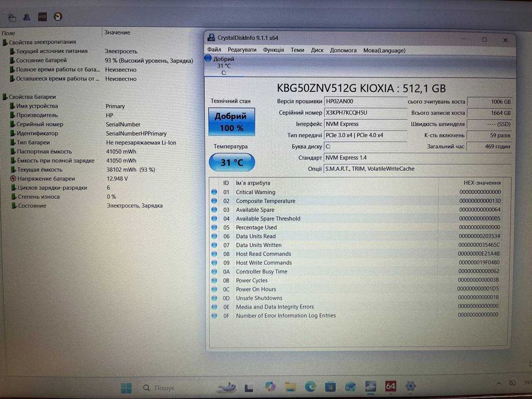532x399 pixels.
Task: Click total host reads value 1006 GB
Action: (x=489, y=101)
